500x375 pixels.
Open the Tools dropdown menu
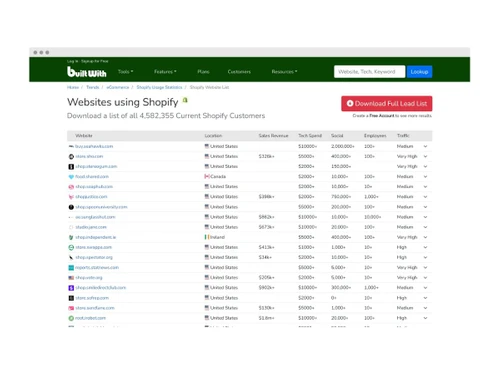click(x=125, y=72)
